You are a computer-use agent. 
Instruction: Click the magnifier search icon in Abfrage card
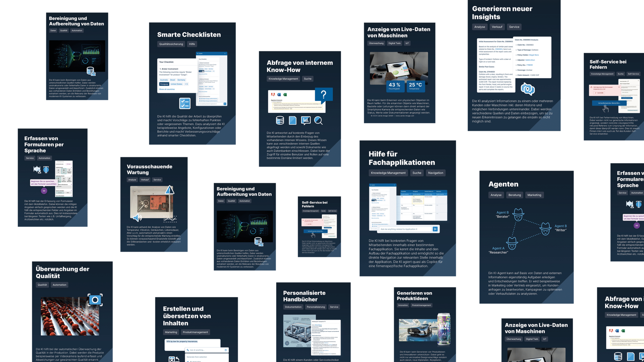[318, 121]
